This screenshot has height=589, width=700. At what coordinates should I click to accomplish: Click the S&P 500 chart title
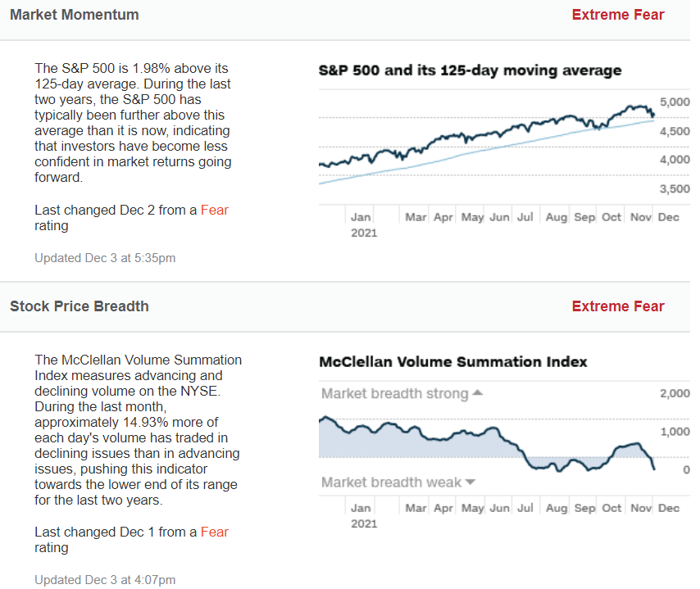click(x=470, y=70)
